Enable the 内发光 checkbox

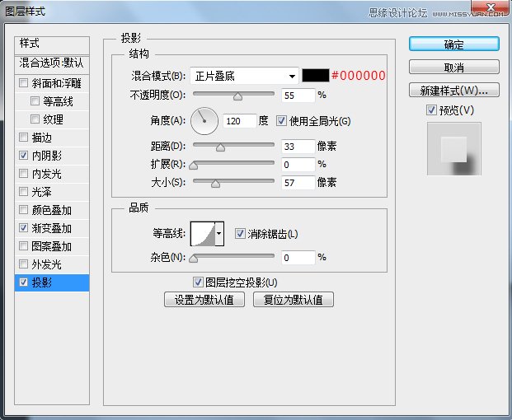click(x=24, y=173)
